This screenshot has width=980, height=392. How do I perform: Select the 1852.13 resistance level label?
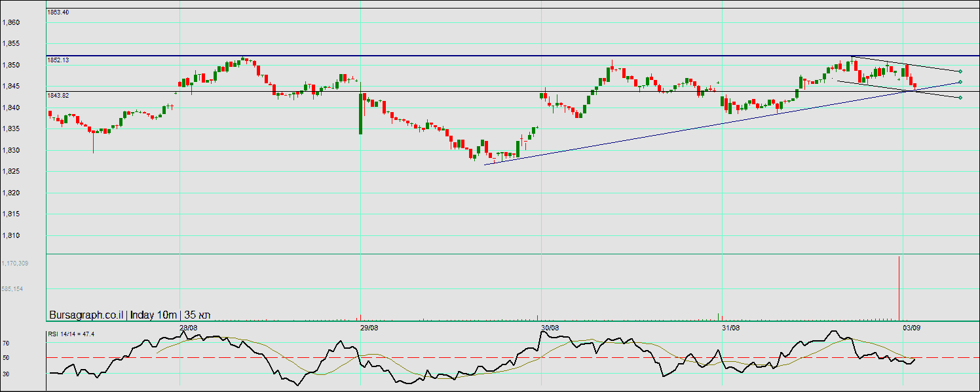pyautogui.click(x=58, y=60)
